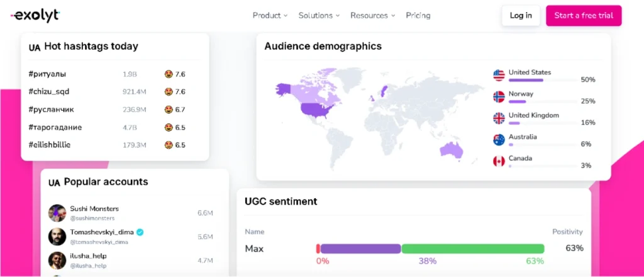Select the #chizu_sqd hashtag
Image resolution: width=644 pixels, height=277 pixels.
[x=49, y=92]
